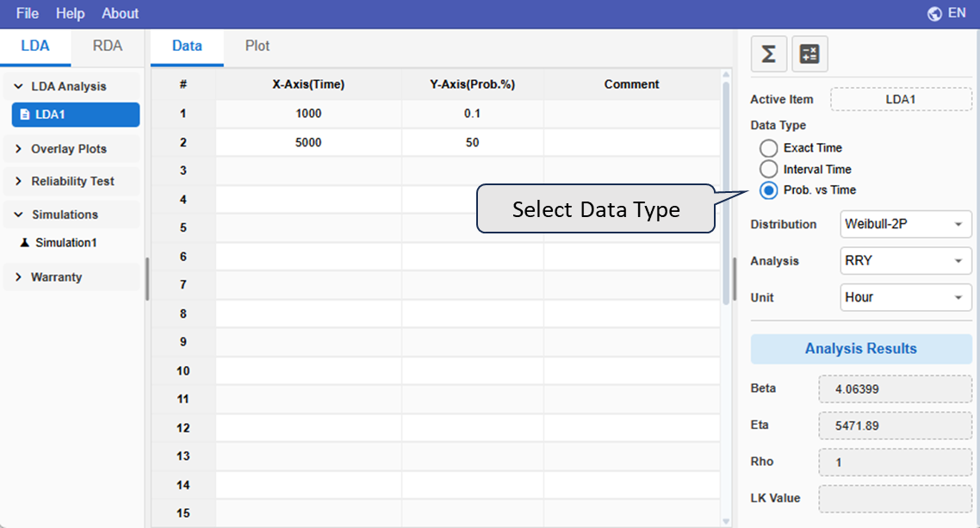Click the left sidebar splitter handle
This screenshot has height=528, width=980.
pos(147,279)
